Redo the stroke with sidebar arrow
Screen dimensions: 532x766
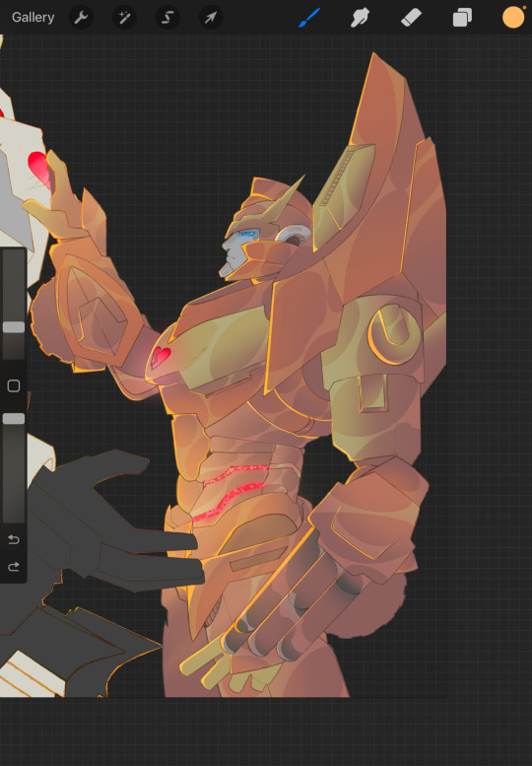point(14,566)
